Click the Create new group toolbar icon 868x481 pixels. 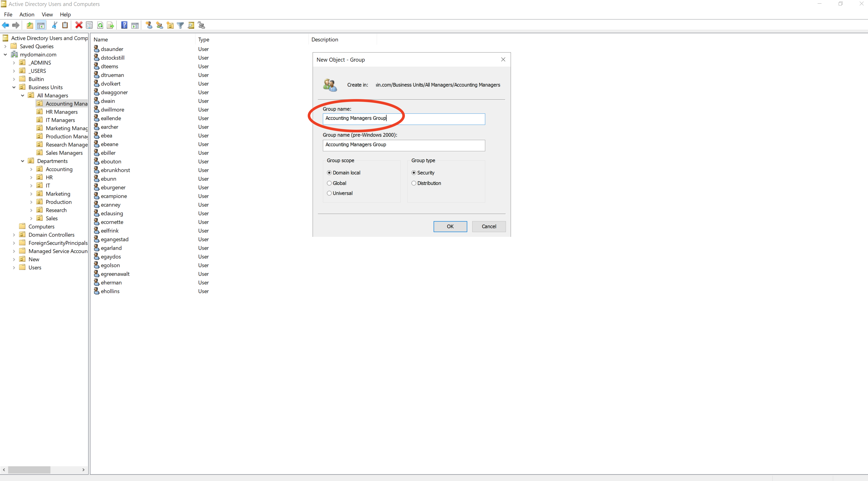(159, 25)
